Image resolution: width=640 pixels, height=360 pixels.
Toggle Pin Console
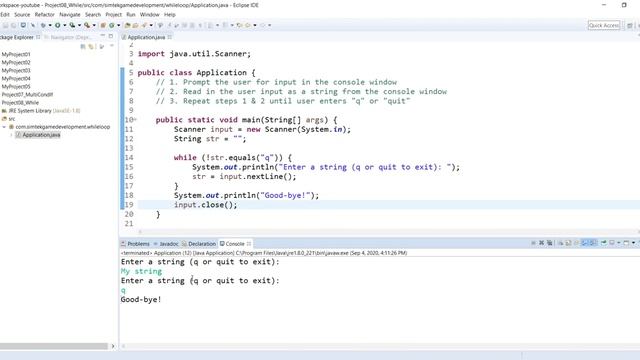point(604,243)
